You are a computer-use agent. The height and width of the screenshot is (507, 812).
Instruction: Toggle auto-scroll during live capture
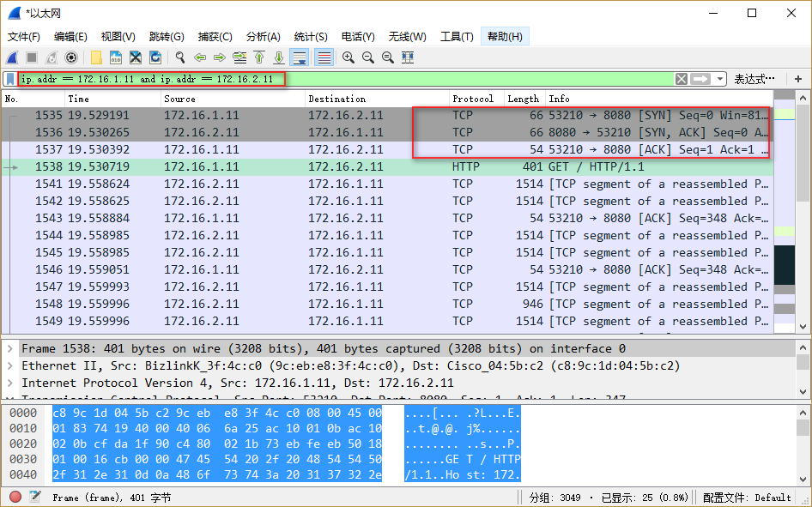[x=300, y=57]
